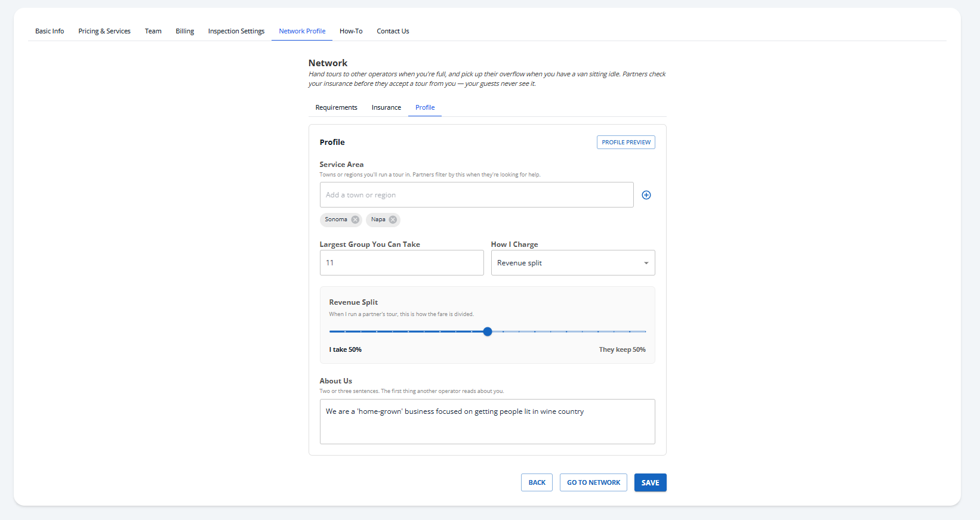Click the Profile Preview button
Screen dimensions: 980x520
(x=626, y=143)
